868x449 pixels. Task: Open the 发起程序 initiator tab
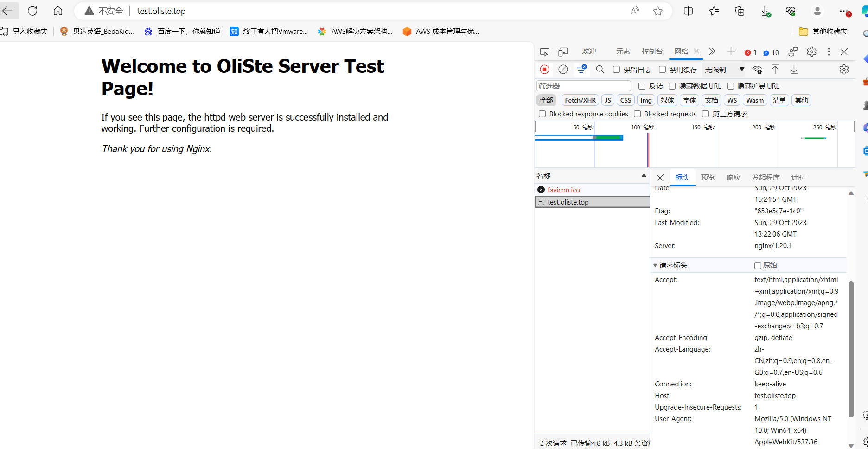point(766,178)
